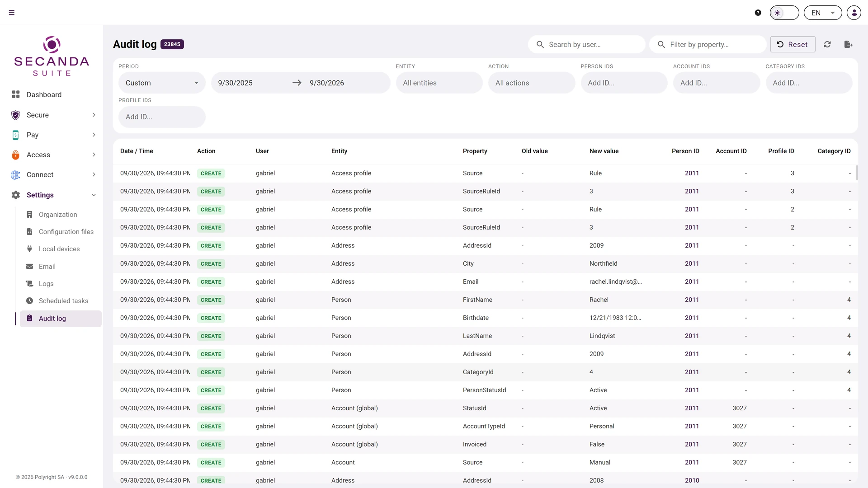Screen dimensions: 868x488
Task: Click the Settings gear icon
Action: (x=16, y=195)
